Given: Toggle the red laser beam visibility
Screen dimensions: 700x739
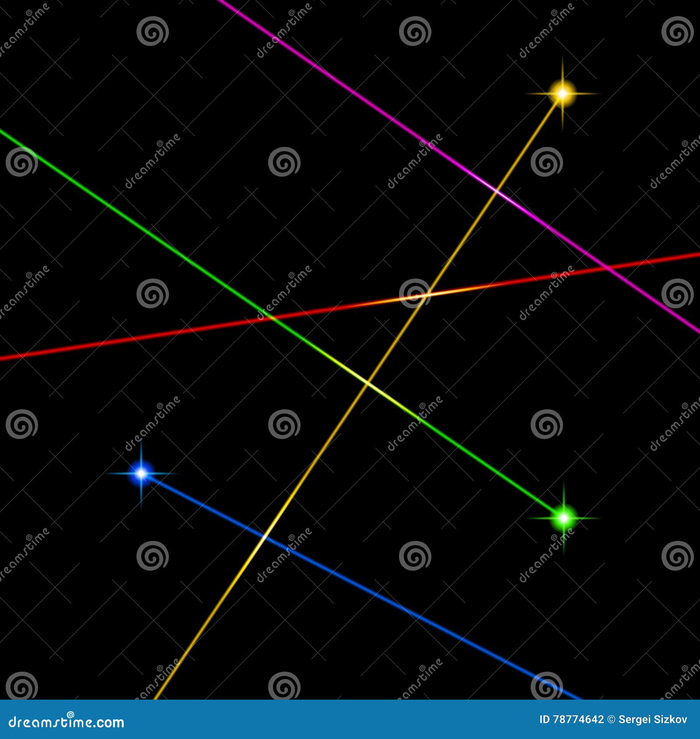Looking at the screenshot, I should 175,337.
